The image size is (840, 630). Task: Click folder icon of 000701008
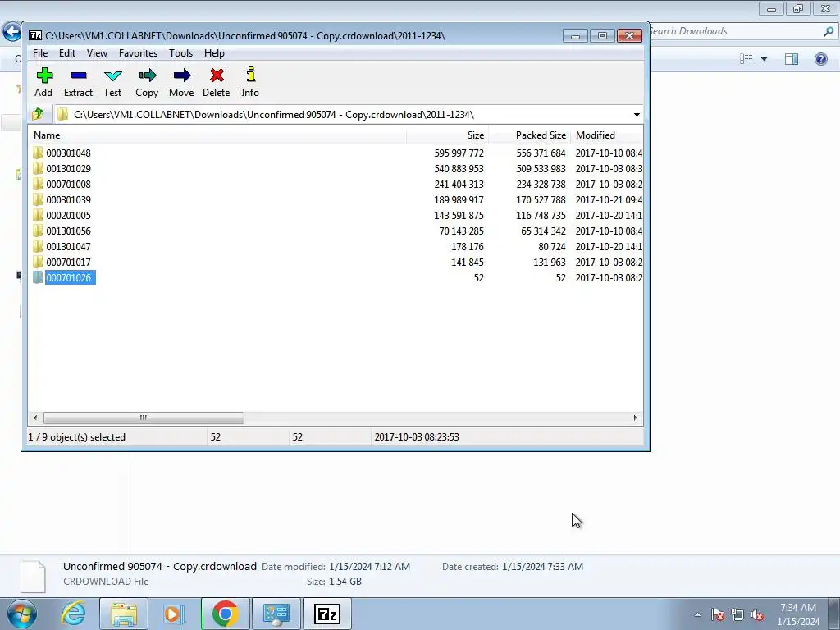[x=38, y=184]
